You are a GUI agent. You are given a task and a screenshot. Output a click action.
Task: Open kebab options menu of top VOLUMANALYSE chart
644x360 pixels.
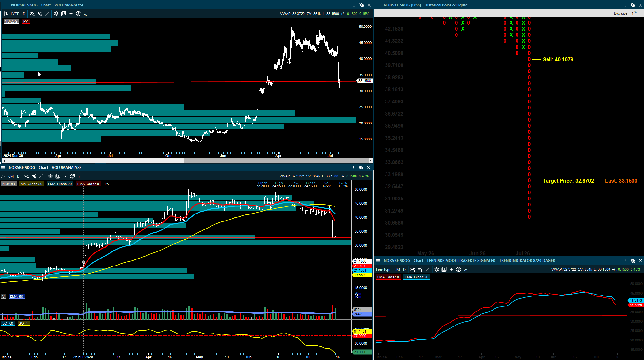(x=354, y=5)
